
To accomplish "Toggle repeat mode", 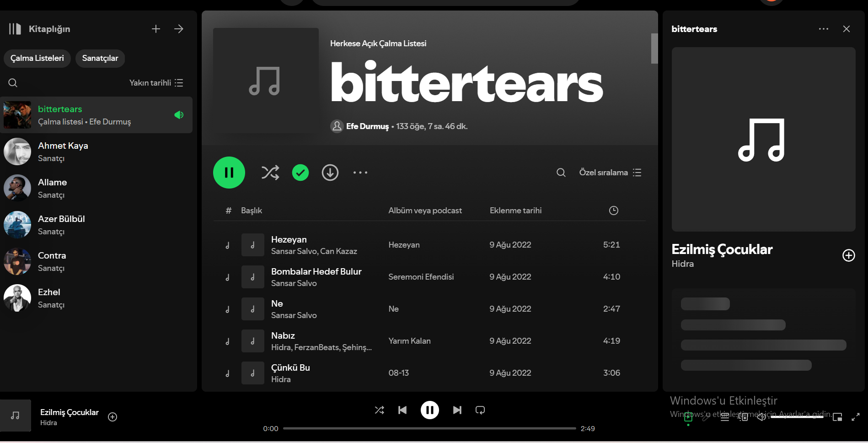I will (480, 410).
